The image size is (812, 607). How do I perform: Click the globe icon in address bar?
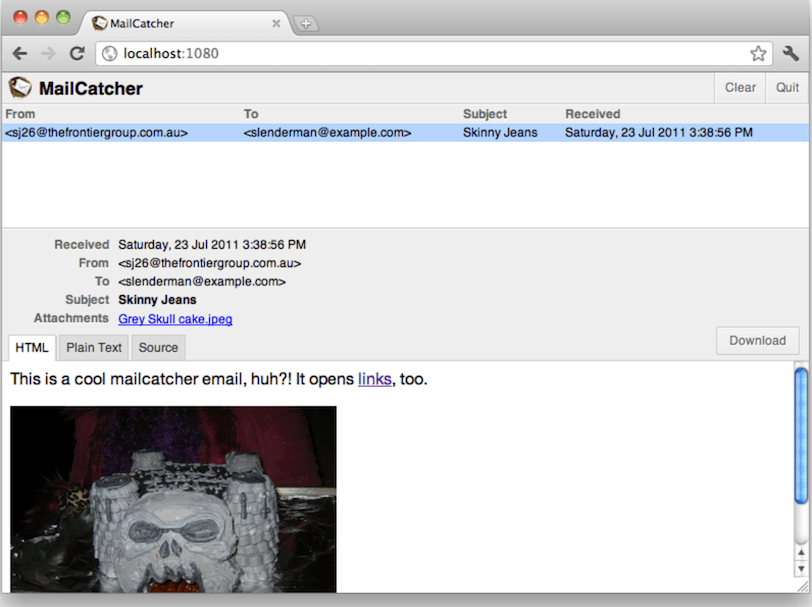click(x=109, y=53)
